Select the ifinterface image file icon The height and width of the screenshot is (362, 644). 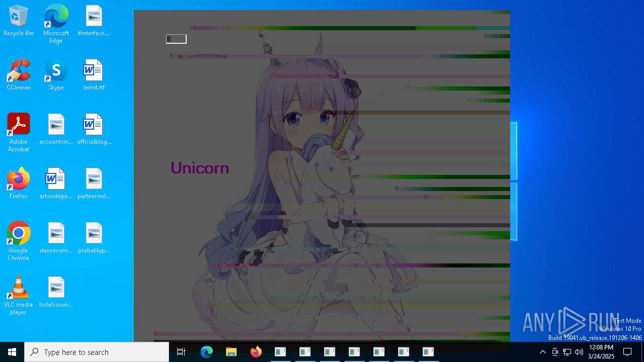(94, 21)
